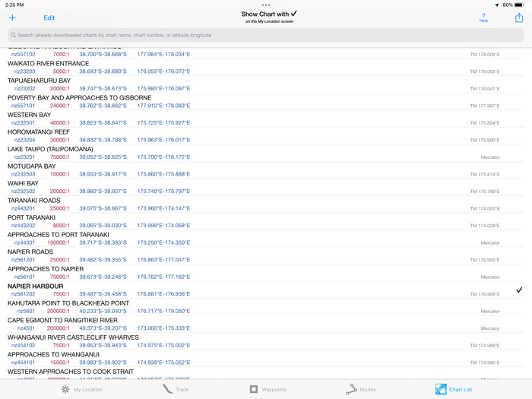Open the Waypoints tab
Screen dimensions: 532x399
click(268, 389)
